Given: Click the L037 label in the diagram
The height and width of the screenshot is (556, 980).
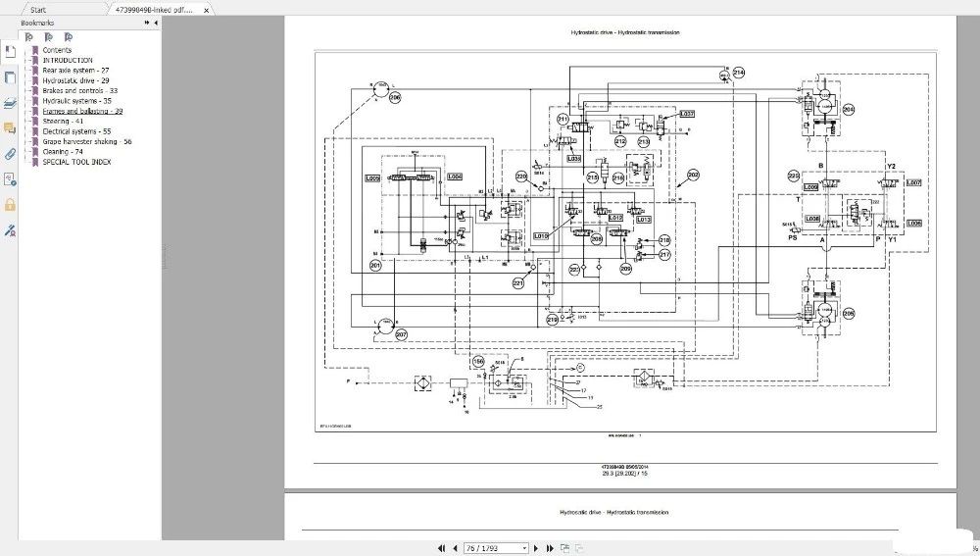Looking at the screenshot, I should click(x=686, y=114).
